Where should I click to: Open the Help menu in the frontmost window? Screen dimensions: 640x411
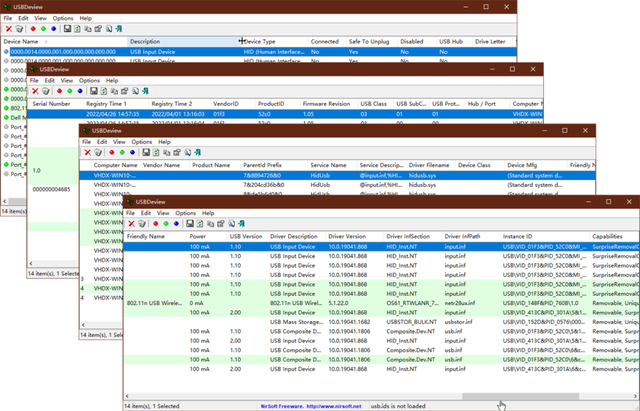coord(208,213)
